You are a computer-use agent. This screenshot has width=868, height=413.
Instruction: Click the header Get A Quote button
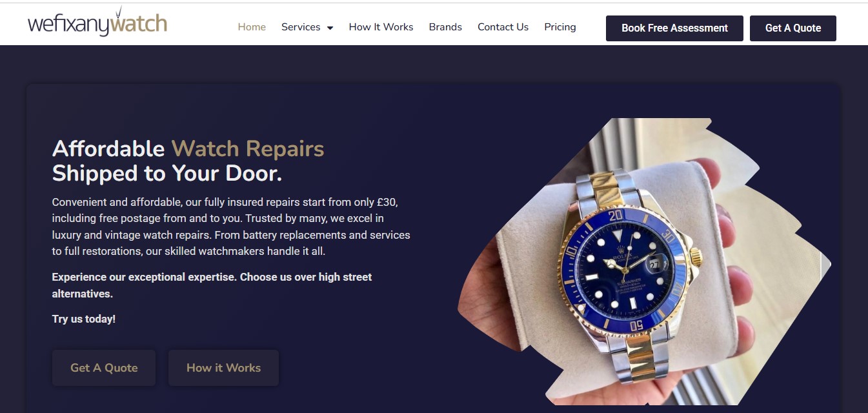[793, 28]
